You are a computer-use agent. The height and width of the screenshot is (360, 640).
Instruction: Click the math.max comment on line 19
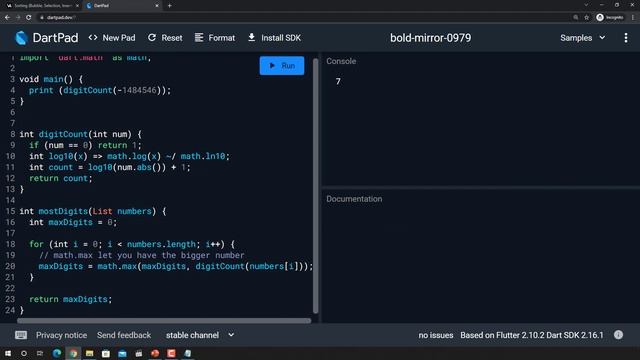[x=141, y=255]
